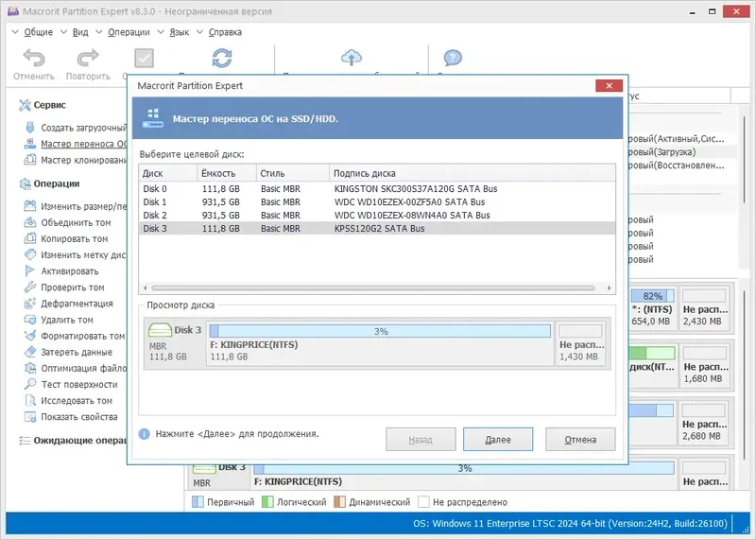Image resolution: width=756 pixels, height=540 pixels.
Task: Click the Undo arrow icon in toolbar
Action: pyautogui.click(x=34, y=58)
